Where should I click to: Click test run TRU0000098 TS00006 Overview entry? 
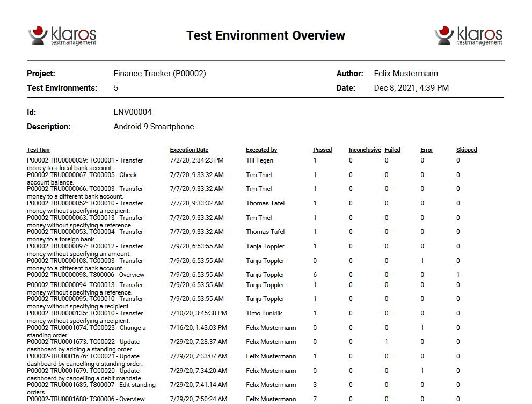[85, 275]
